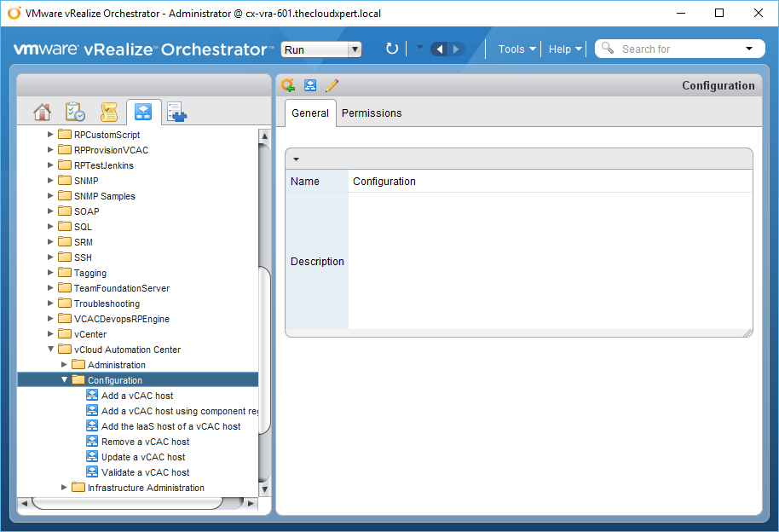779x532 pixels.
Task: Click the workflow icon beside Validate a vCAC host
Action: (92, 472)
